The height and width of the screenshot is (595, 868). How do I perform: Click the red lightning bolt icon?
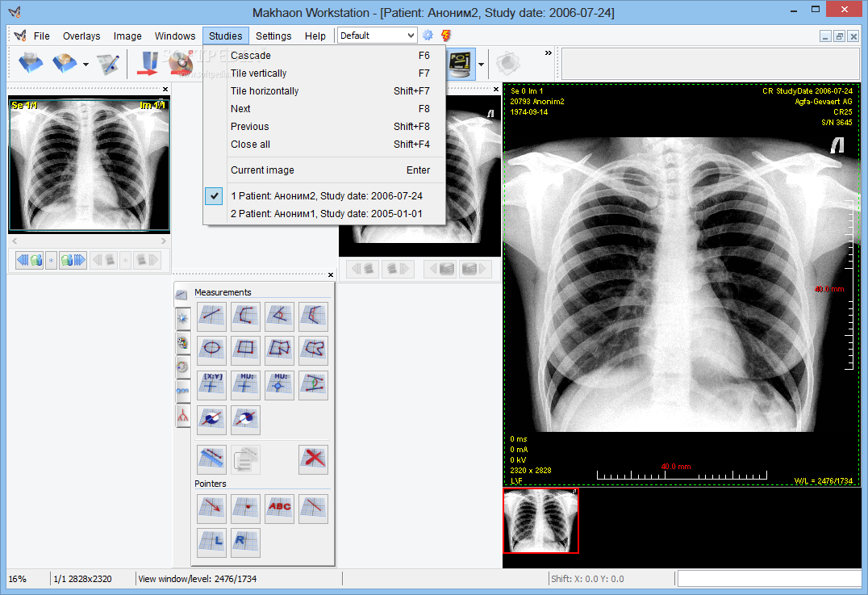[x=445, y=36]
